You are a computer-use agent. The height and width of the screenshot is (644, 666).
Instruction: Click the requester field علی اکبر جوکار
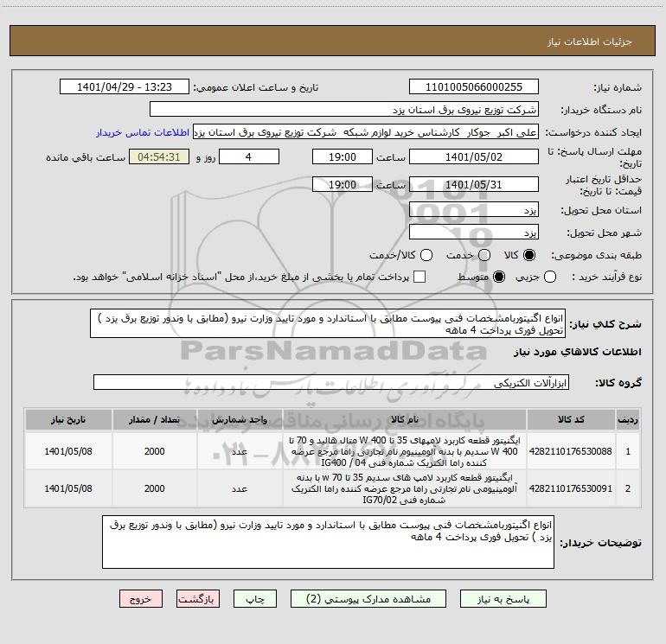coord(366,131)
